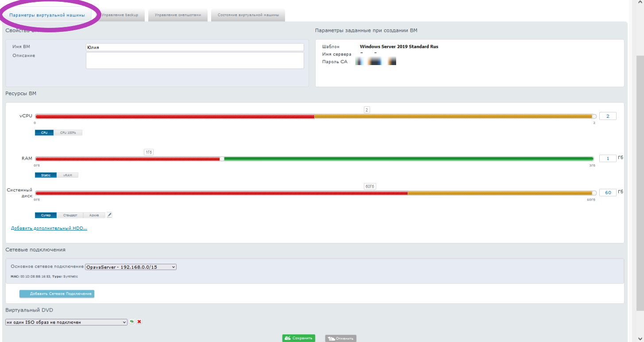Focus the Описание text area
This screenshot has height=342, width=644.
pos(195,61)
